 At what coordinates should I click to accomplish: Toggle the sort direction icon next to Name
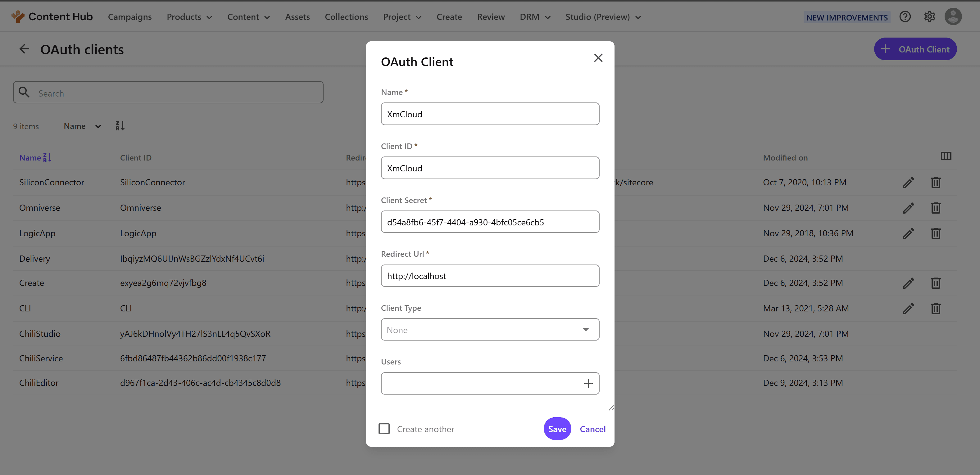click(120, 126)
